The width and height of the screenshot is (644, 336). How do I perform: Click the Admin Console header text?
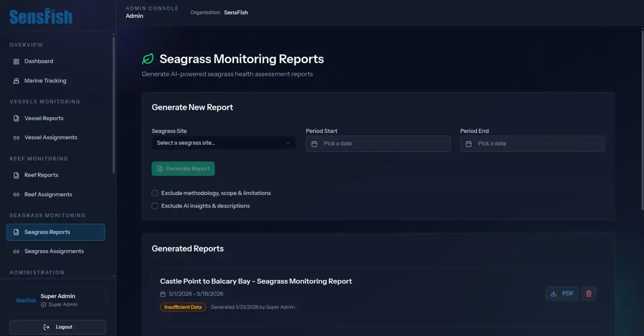152,9
